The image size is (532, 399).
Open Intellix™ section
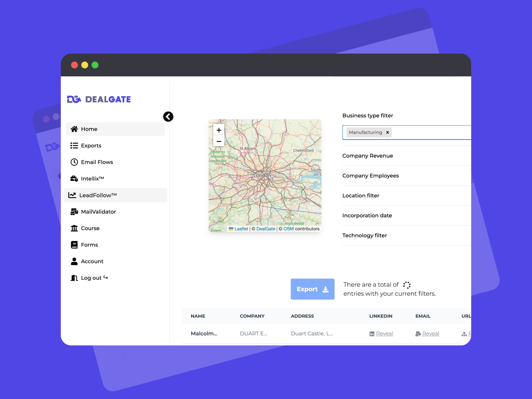pyautogui.click(x=116, y=179)
